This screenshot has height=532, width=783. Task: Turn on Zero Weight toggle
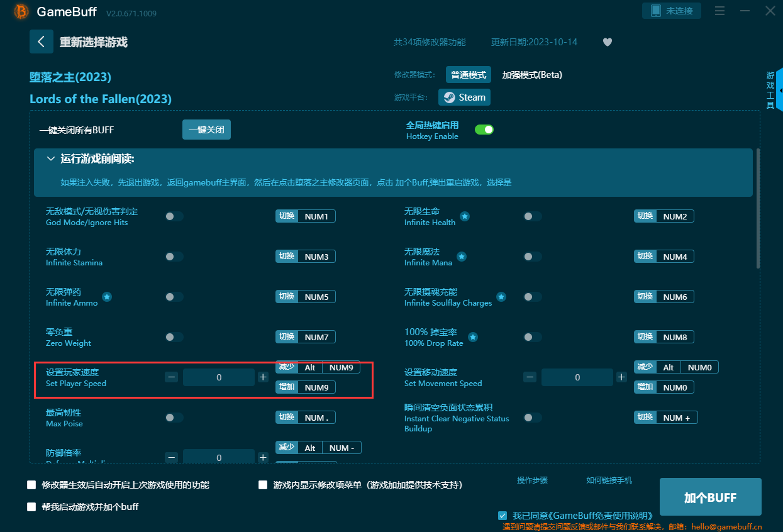tap(174, 337)
